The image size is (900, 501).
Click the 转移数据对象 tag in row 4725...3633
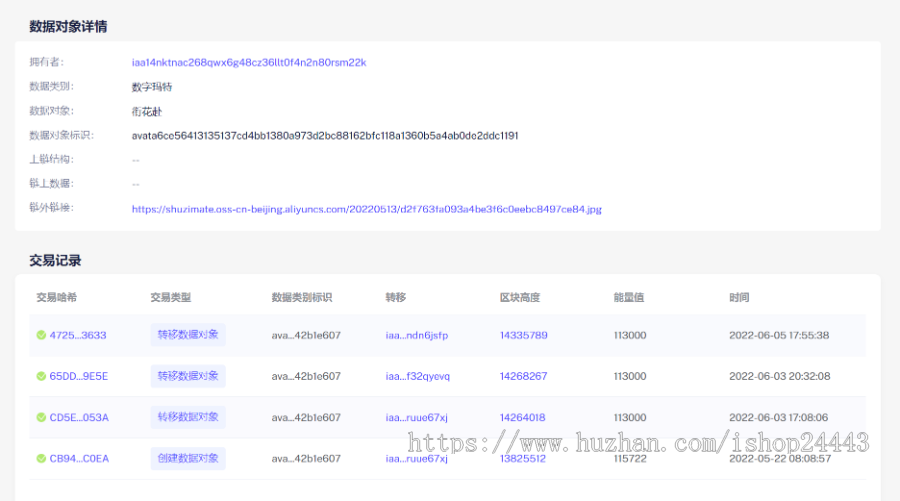(188, 335)
